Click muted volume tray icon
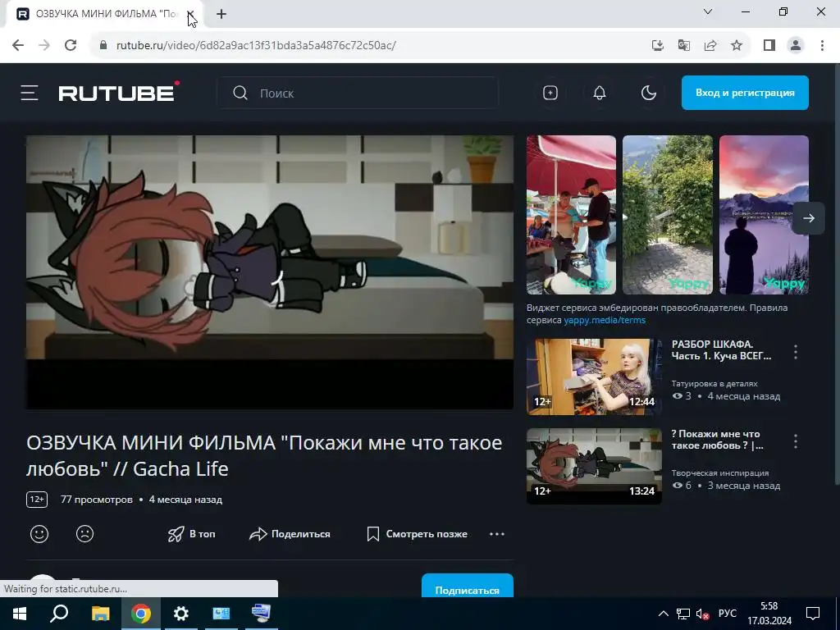Viewport: 840px width, 630px height. click(702, 614)
